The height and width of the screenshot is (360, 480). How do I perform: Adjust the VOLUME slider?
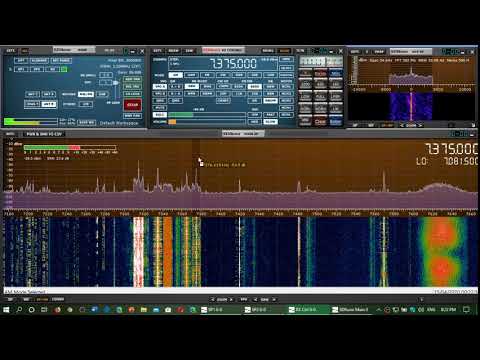click(207, 122)
